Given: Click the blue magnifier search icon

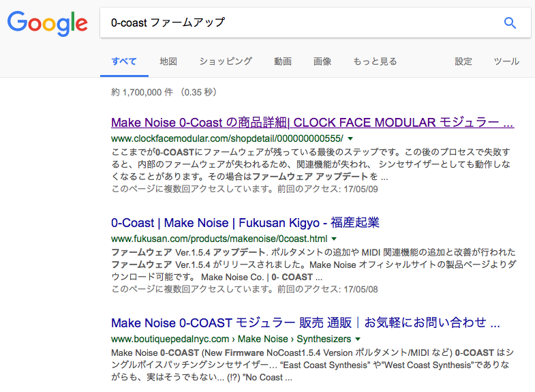Looking at the screenshot, I should point(510,23).
